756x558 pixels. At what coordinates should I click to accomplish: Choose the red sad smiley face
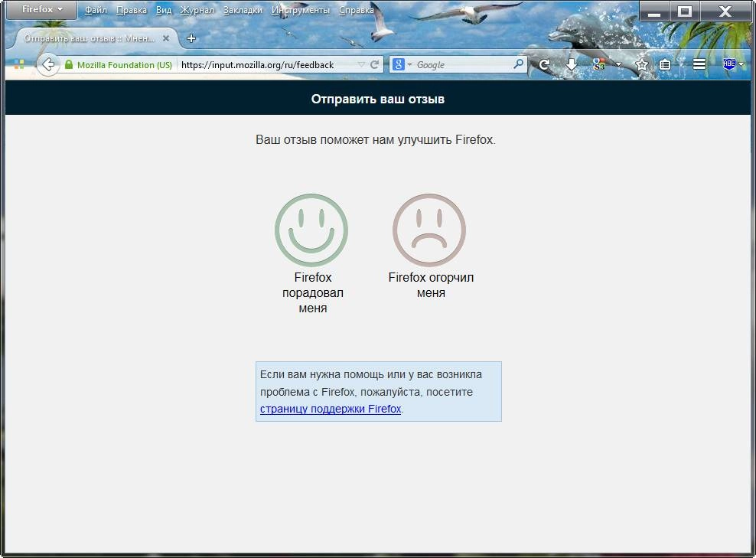[x=429, y=230]
